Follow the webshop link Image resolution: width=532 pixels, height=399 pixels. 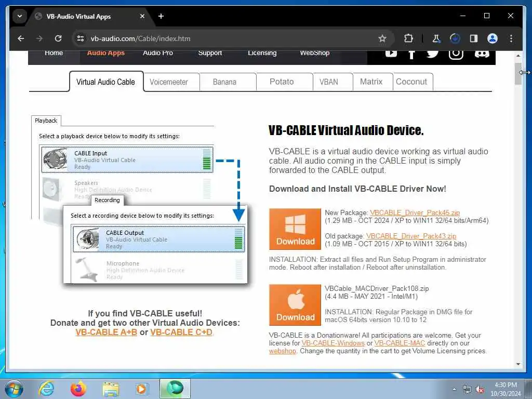282,351
